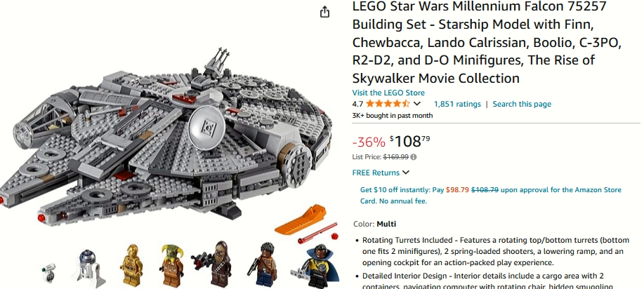Expand the FREE Returns chevron arrow
The image size is (644, 289).
coord(406,173)
